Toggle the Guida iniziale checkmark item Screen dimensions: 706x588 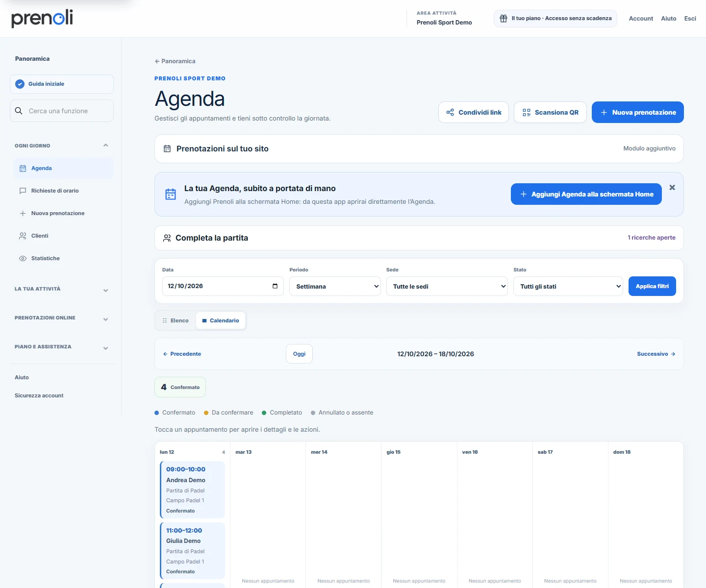[62, 84]
